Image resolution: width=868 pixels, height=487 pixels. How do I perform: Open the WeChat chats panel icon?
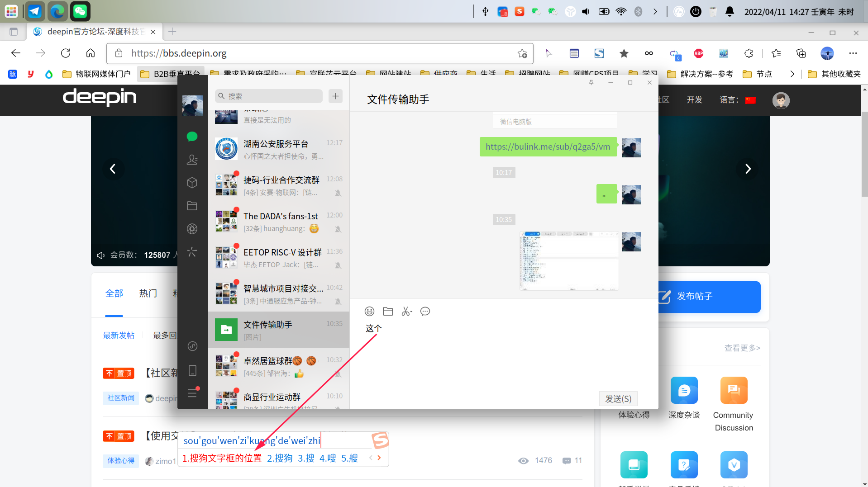point(192,137)
